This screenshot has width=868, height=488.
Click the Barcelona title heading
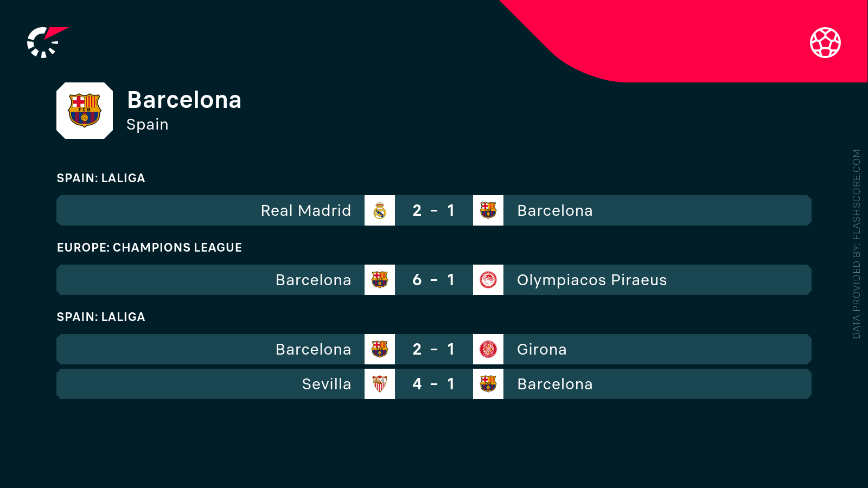(x=184, y=100)
